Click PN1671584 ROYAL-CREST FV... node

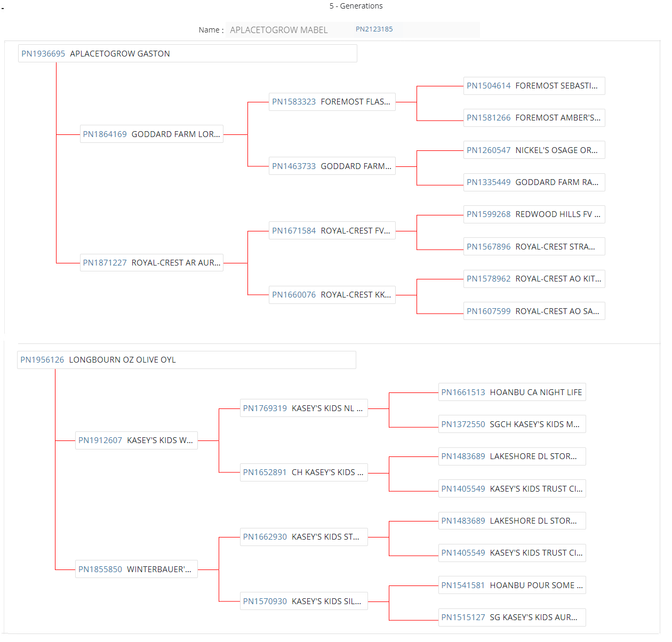331,231
